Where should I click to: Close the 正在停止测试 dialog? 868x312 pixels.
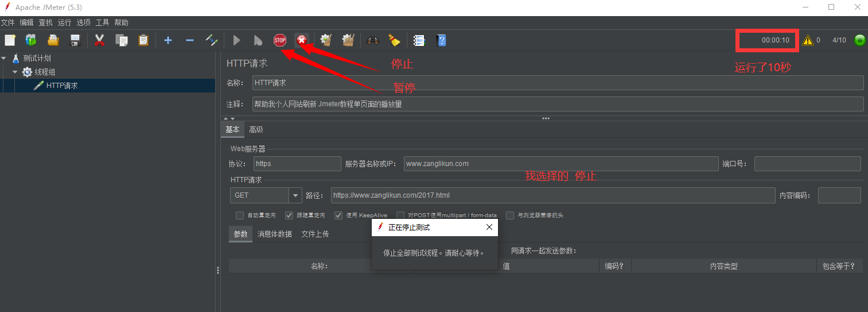pyautogui.click(x=489, y=227)
